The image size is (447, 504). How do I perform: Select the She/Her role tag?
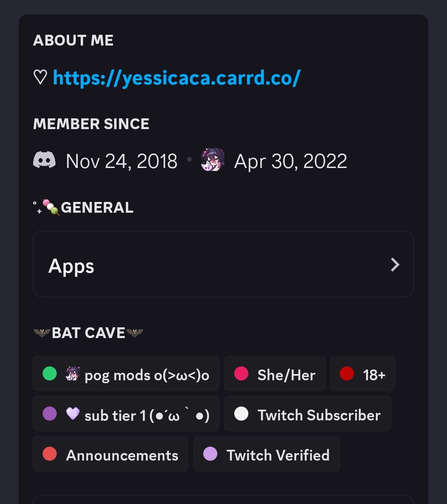pyautogui.click(x=275, y=374)
